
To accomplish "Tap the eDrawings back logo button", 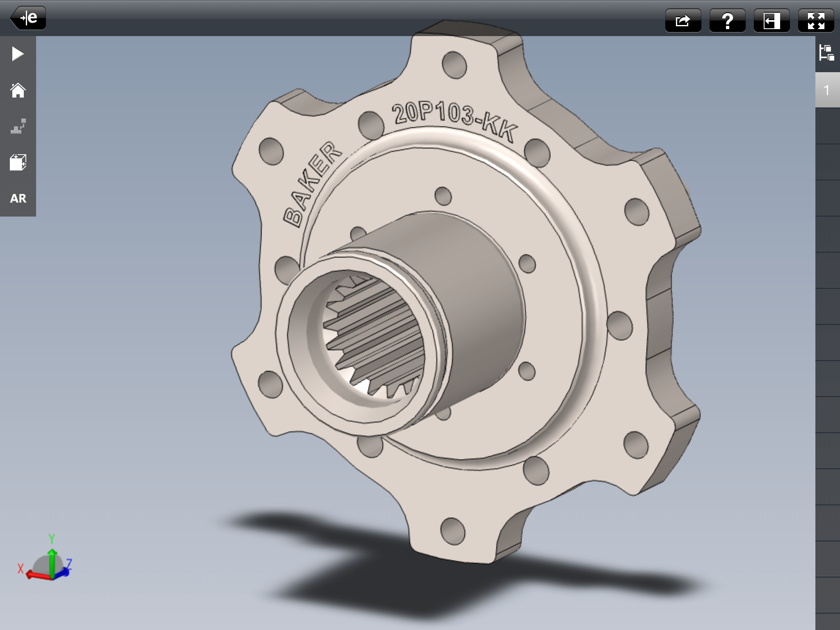I will pos(28,18).
